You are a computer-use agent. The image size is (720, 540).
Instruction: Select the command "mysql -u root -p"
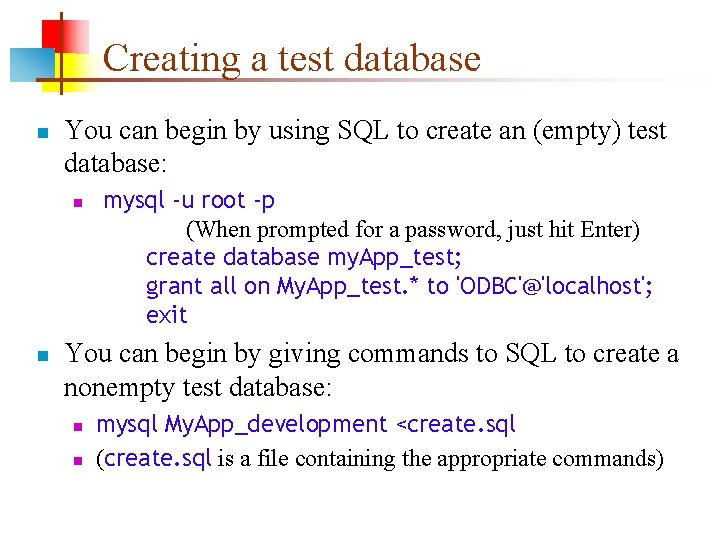click(189, 201)
